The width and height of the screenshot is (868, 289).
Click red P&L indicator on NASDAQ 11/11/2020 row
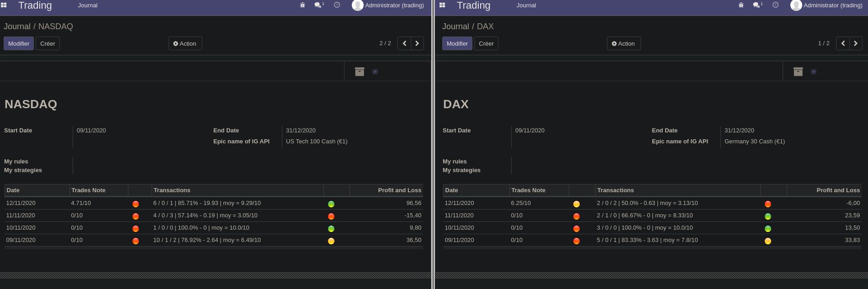331,216
